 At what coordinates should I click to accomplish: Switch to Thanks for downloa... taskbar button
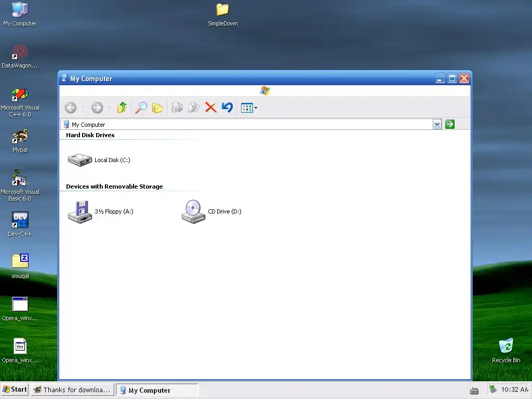[x=72, y=390]
